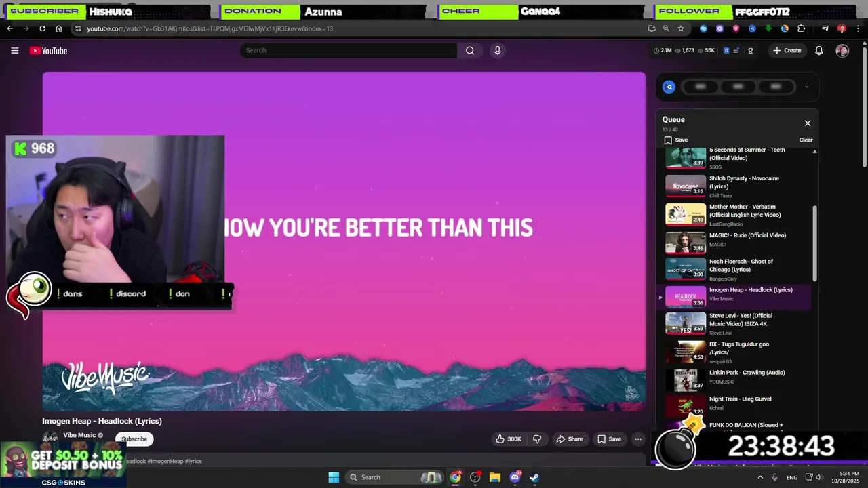Image resolution: width=868 pixels, height=488 pixels.
Task: Go back in browser history
Action: click(9, 28)
